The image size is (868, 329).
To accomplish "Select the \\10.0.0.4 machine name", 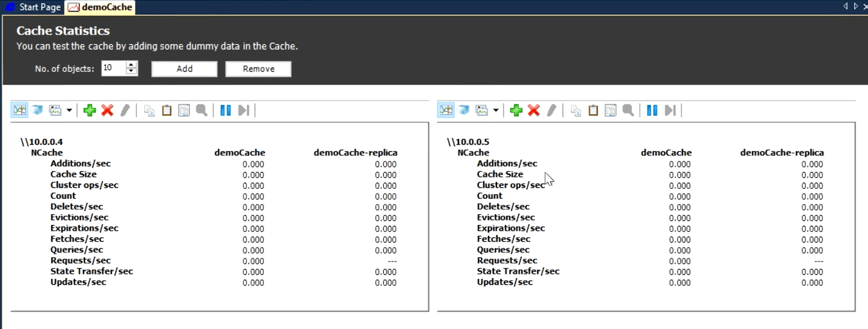I will [42, 142].
